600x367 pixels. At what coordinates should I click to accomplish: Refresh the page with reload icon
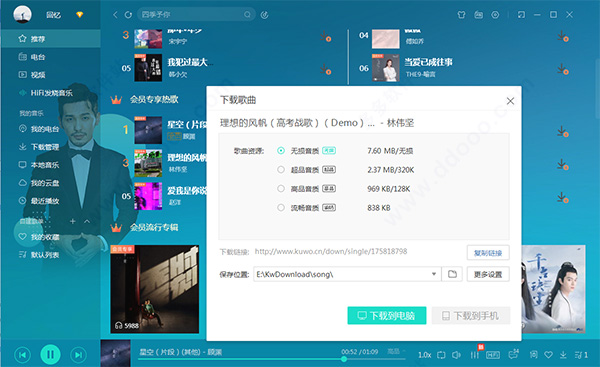128,15
